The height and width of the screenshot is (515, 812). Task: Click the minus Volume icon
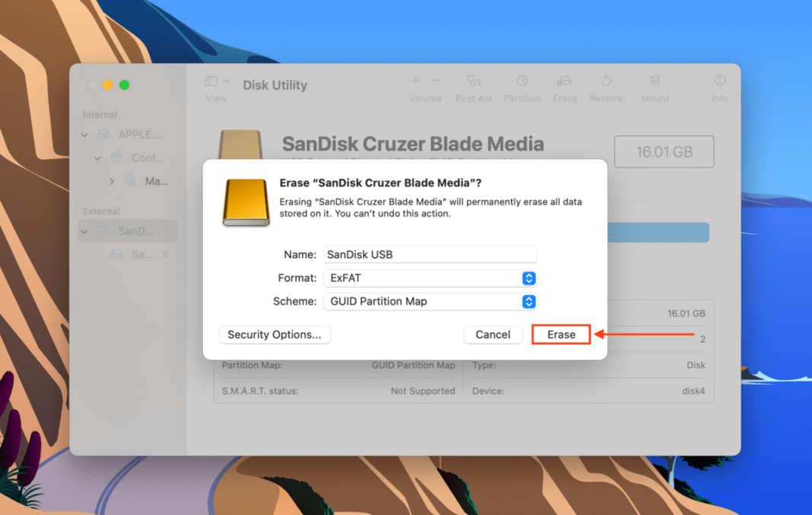tap(435, 80)
